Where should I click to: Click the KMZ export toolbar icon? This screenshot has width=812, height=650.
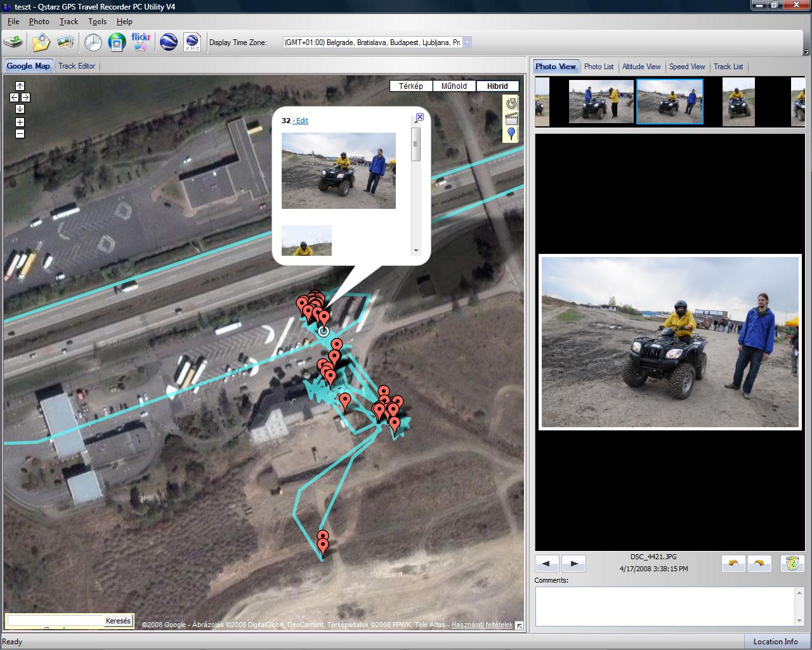[x=192, y=43]
